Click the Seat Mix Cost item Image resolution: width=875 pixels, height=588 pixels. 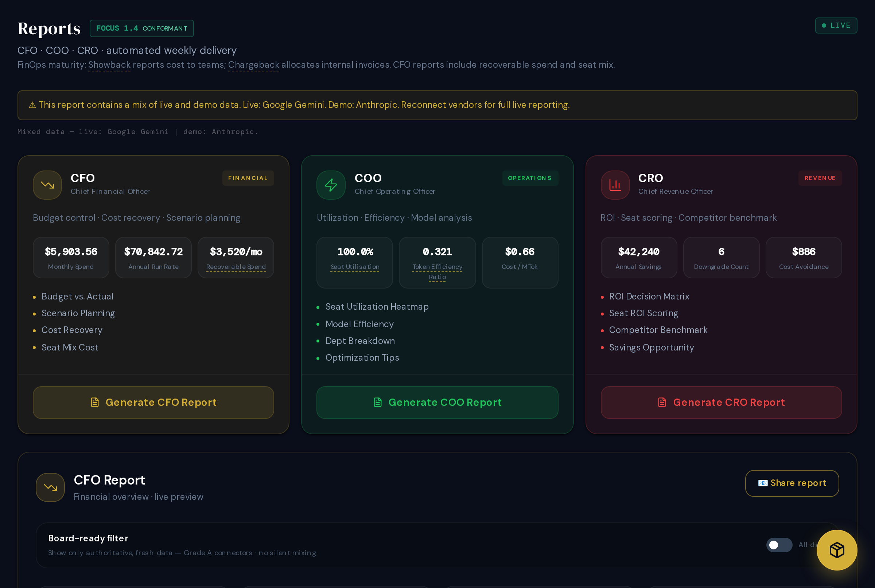[x=70, y=347]
